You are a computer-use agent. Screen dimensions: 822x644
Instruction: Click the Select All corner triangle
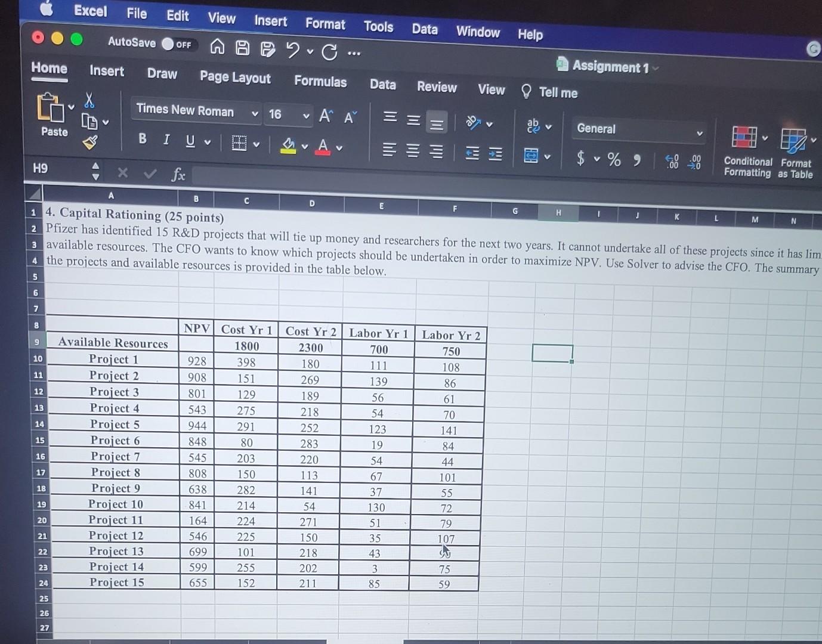[35, 194]
